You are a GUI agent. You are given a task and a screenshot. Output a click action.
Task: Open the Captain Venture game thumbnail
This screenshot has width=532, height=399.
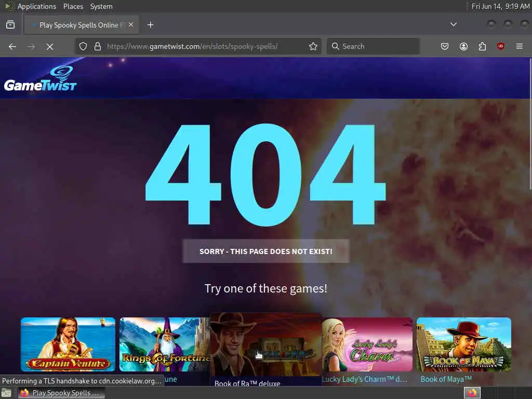[x=68, y=344]
